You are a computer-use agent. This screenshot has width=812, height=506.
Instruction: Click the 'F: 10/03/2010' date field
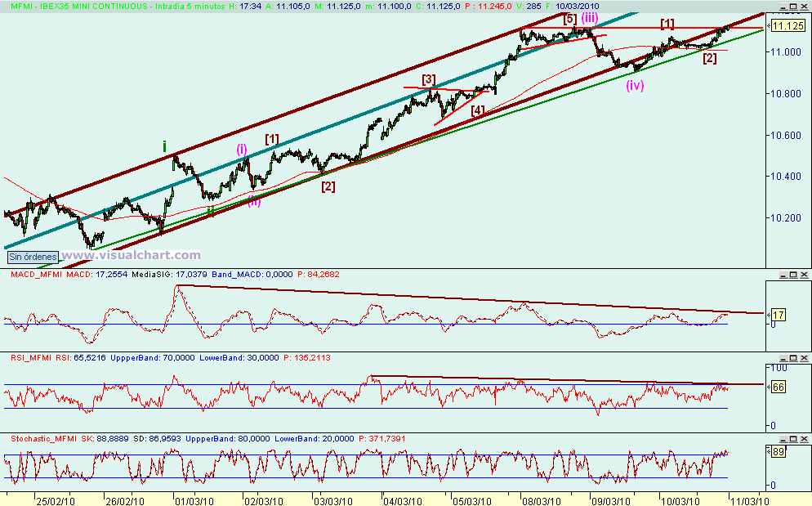coord(571,7)
